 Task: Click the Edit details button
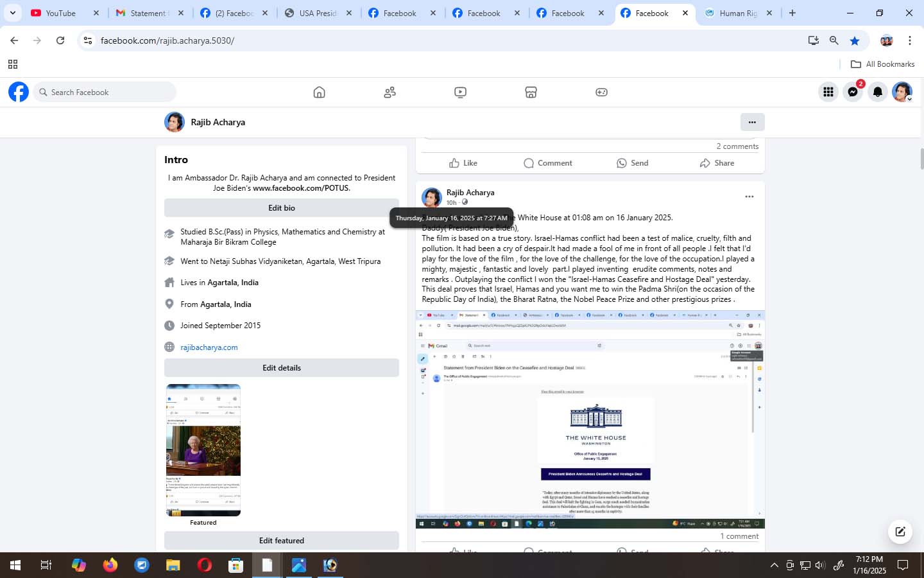pos(282,368)
